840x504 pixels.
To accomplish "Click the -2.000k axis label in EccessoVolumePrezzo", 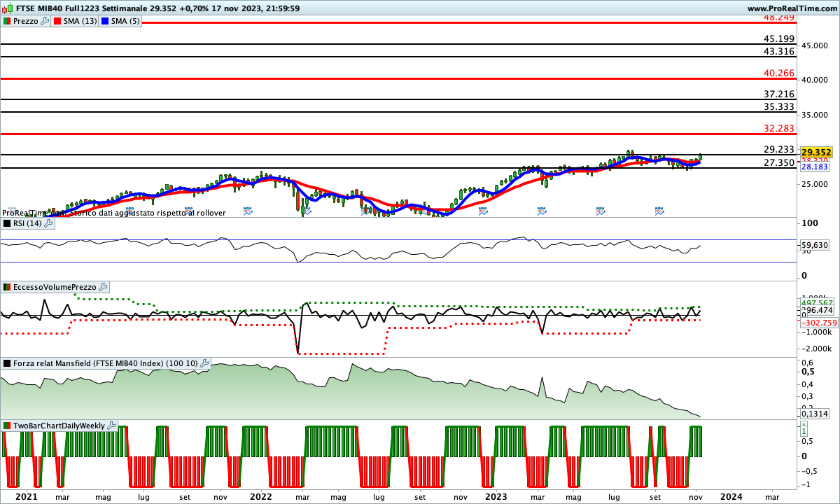I will pos(817,349).
